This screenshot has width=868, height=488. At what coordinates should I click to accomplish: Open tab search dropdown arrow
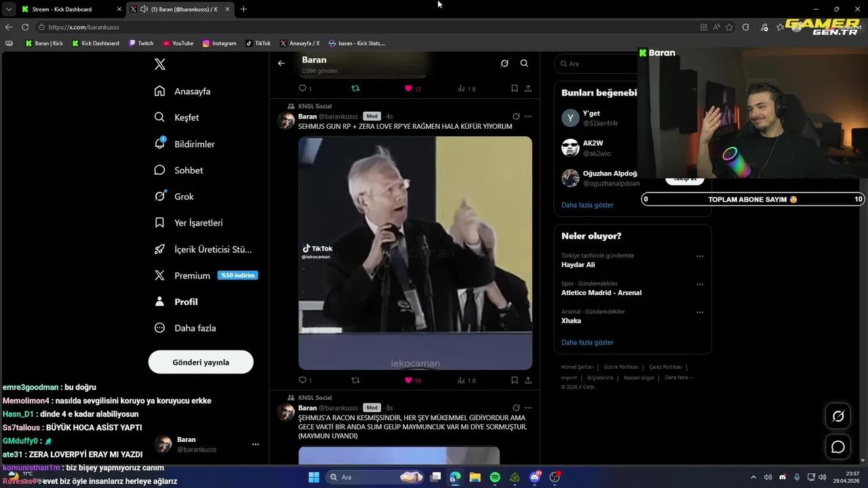click(8, 9)
